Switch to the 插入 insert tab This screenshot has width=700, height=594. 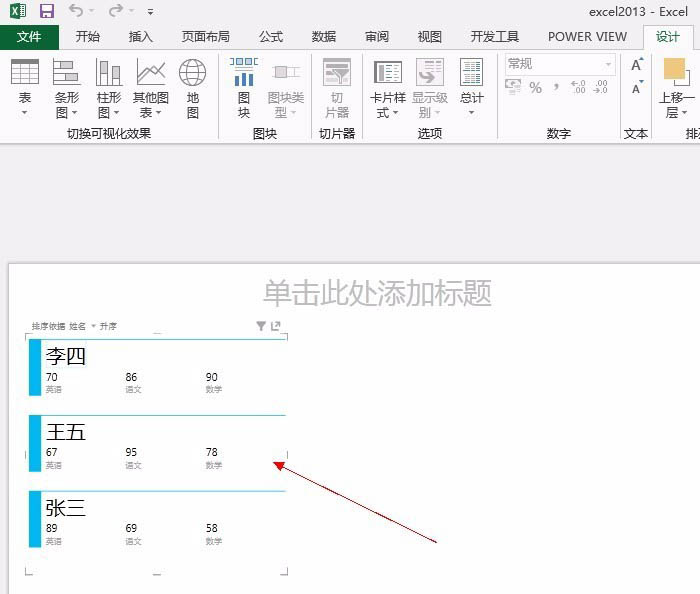pyautogui.click(x=141, y=37)
